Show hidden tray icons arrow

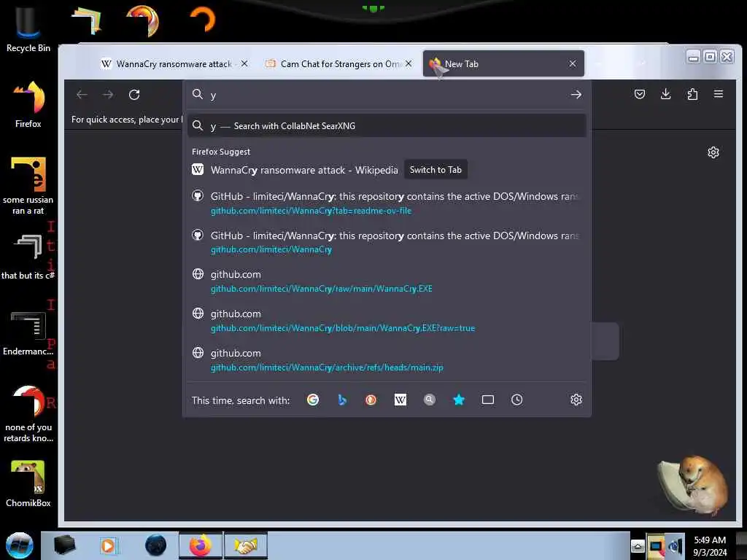point(638,546)
